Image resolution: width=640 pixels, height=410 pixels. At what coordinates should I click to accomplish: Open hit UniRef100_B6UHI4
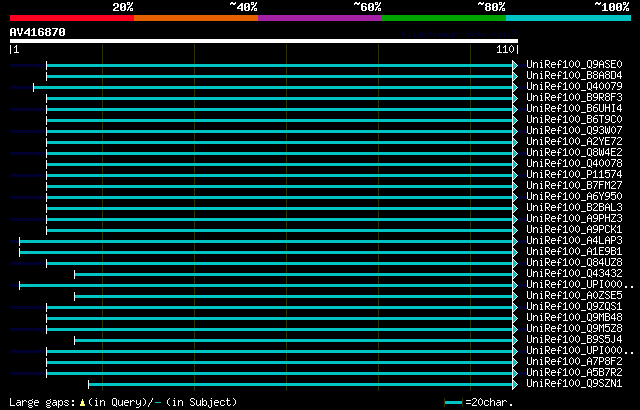(574, 109)
